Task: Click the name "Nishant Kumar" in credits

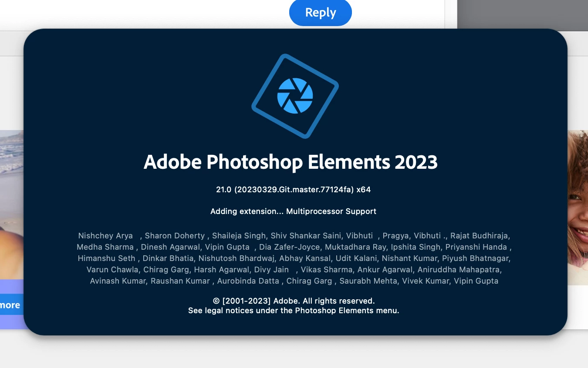Action: (409, 258)
